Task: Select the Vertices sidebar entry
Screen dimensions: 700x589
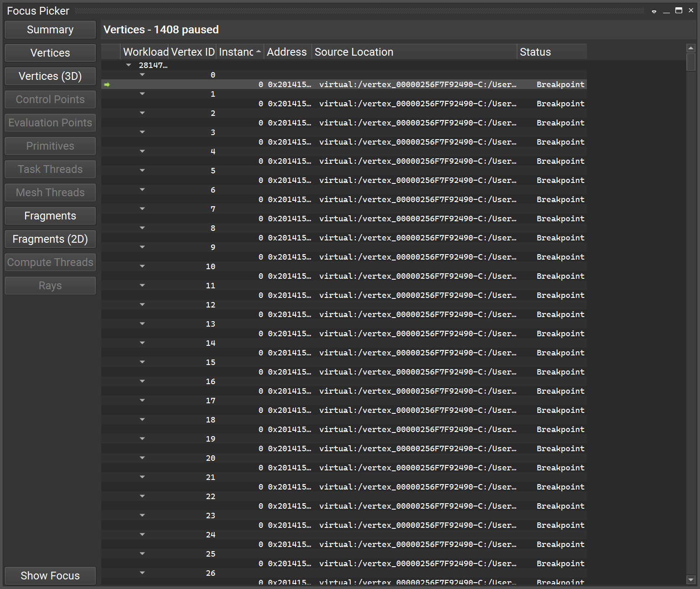Action: tap(50, 52)
